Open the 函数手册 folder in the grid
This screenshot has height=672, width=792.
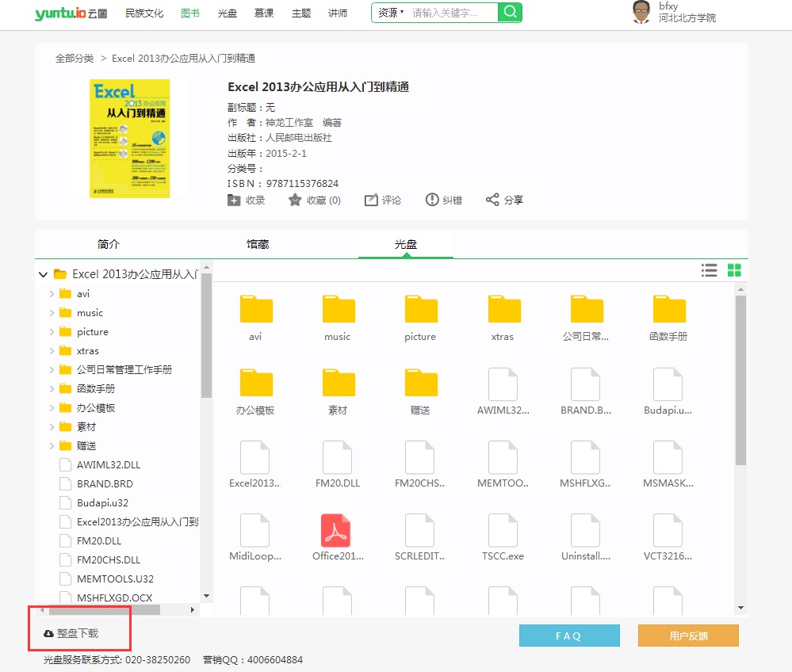click(x=669, y=308)
